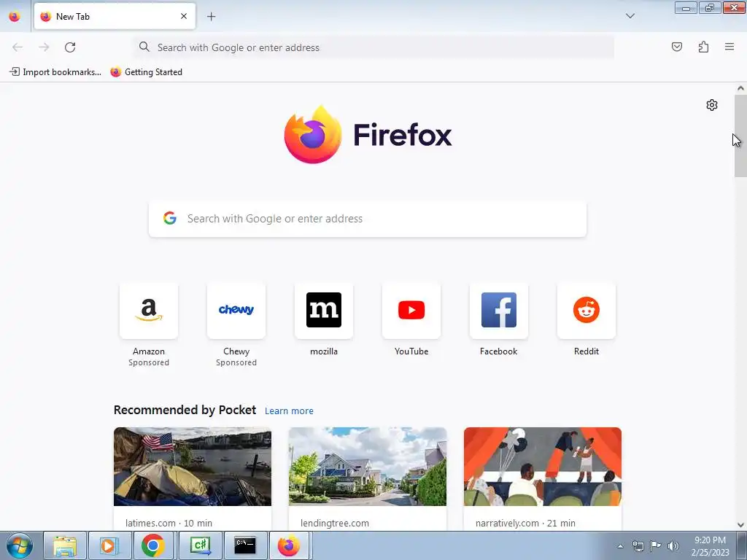Open the Extensions puzzle icon
Viewport: 747px width, 560px height.
[703, 47]
